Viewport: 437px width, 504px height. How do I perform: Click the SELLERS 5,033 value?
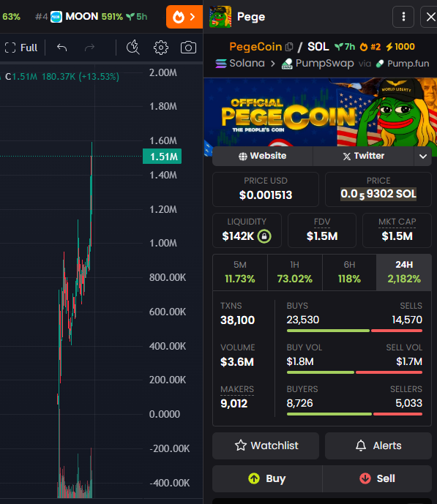408,403
